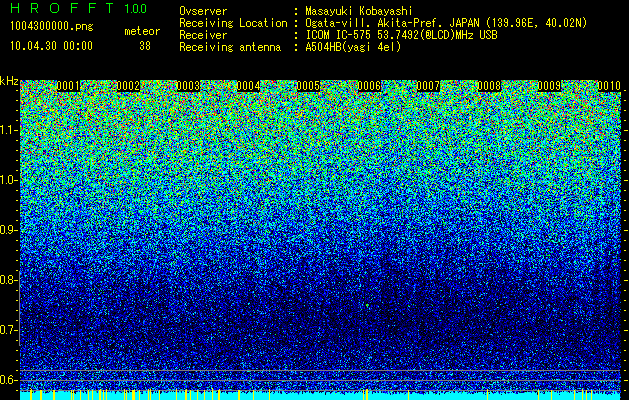Click the 0010 minute marker
This screenshot has width=629, height=400.
609,86
